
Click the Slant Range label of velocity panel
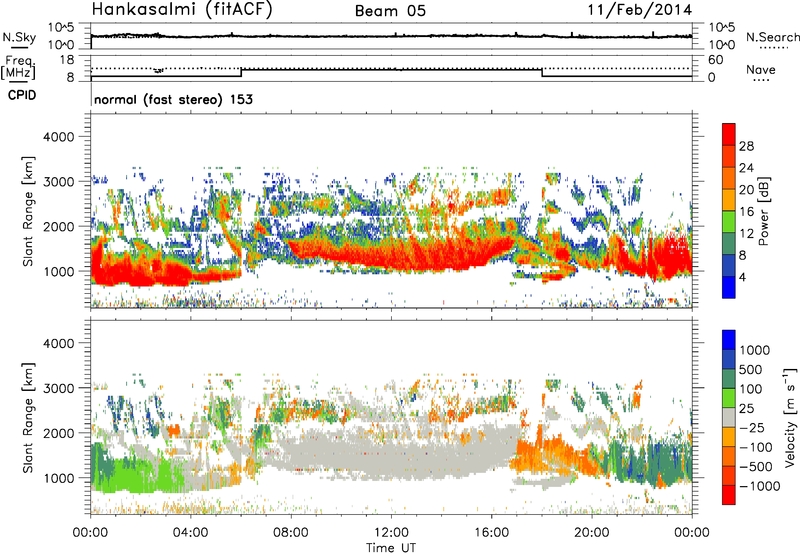coord(28,418)
